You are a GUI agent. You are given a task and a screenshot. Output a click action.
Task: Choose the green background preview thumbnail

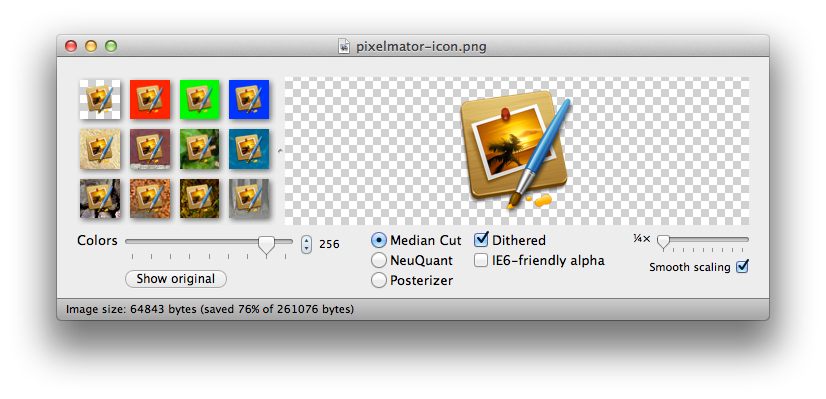pyautogui.click(x=200, y=99)
